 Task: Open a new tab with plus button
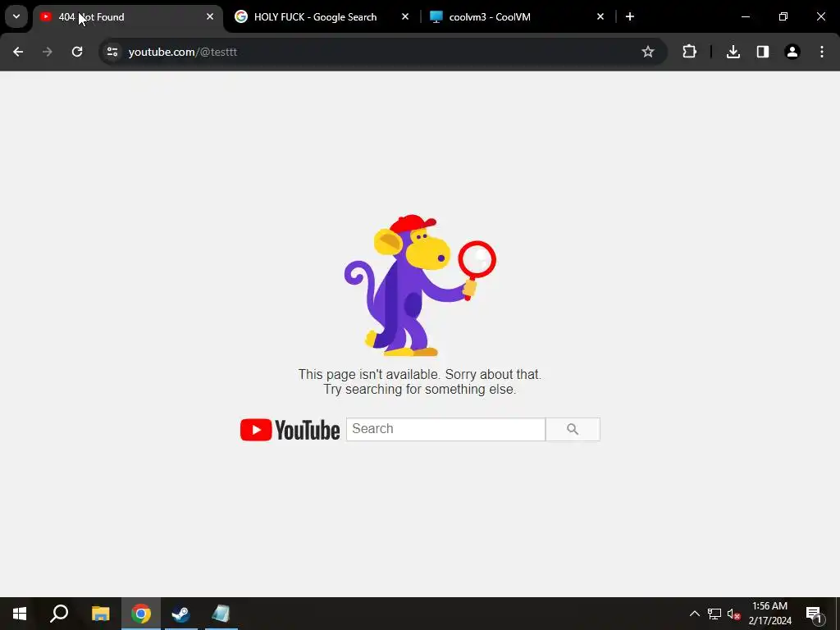pyautogui.click(x=630, y=17)
